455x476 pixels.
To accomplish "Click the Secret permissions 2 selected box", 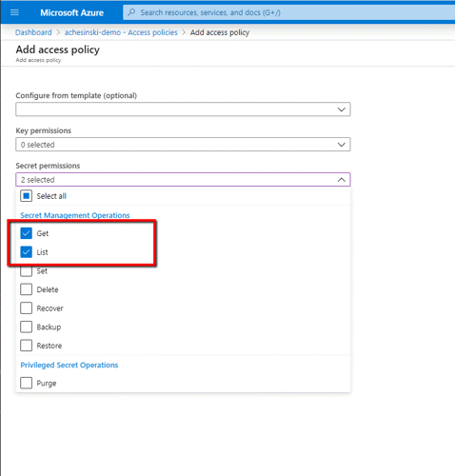I will click(183, 180).
